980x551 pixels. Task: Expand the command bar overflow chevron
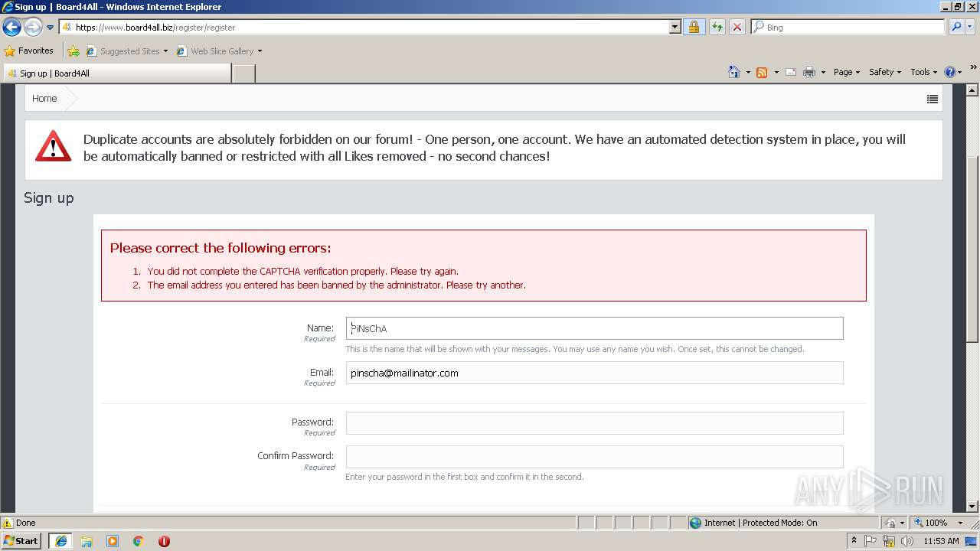974,68
